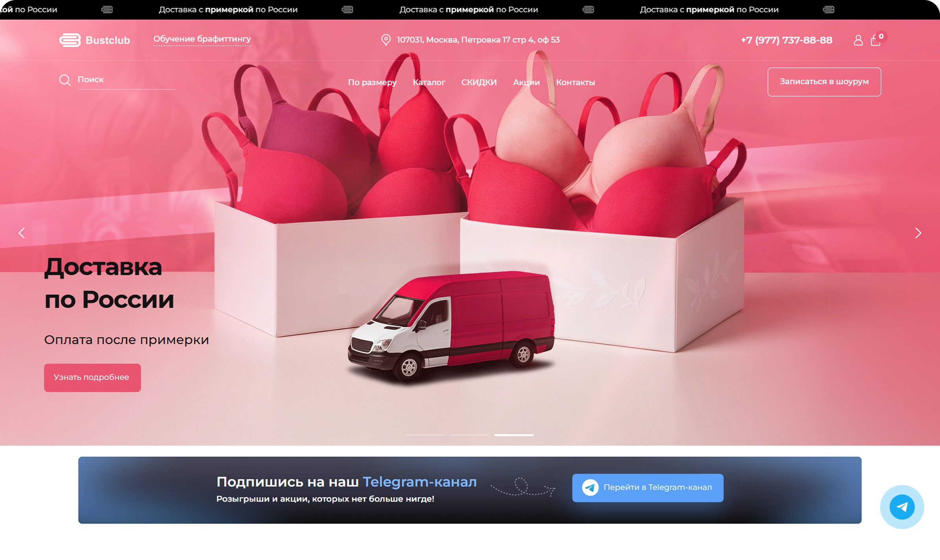
Task: Open the По размеру menu
Action: [x=372, y=82]
